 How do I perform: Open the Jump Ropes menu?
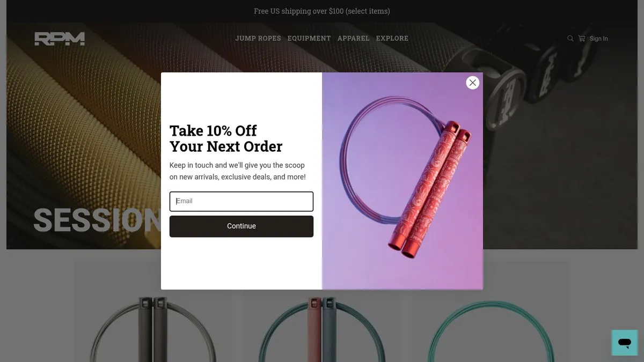(258, 39)
